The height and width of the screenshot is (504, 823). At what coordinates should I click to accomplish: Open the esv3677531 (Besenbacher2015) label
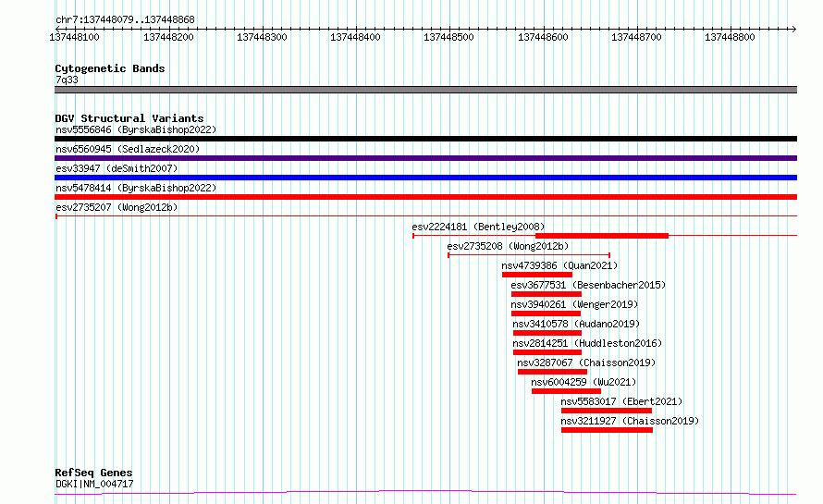588,285
